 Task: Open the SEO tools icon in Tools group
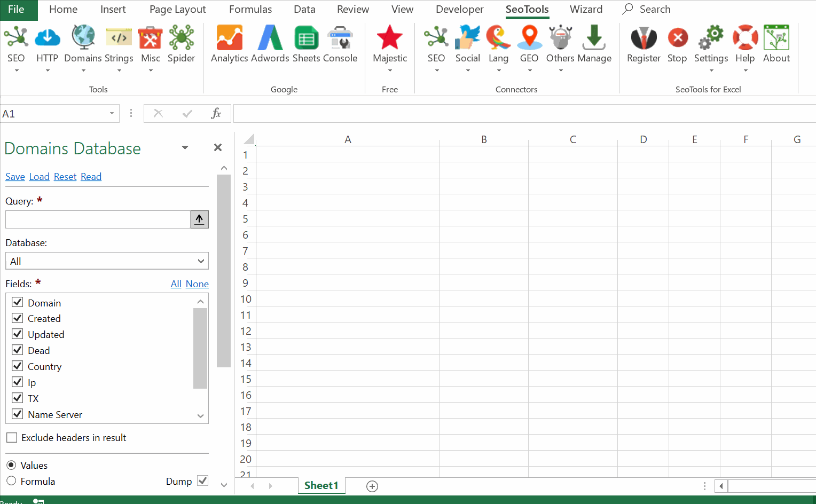point(16,37)
